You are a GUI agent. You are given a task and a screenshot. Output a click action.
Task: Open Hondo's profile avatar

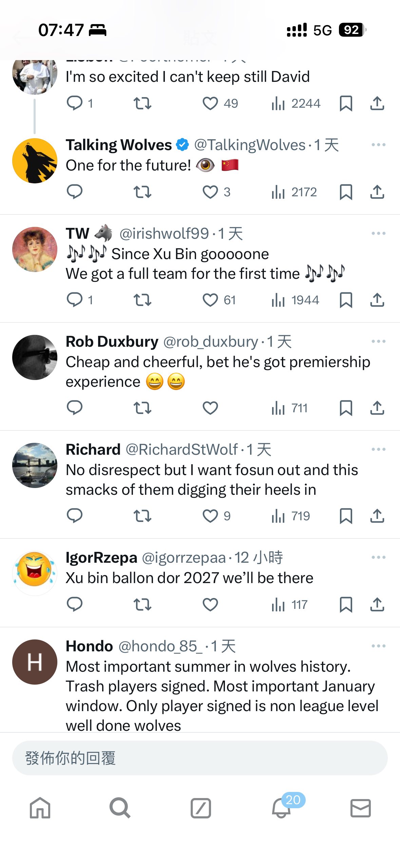[35, 662]
